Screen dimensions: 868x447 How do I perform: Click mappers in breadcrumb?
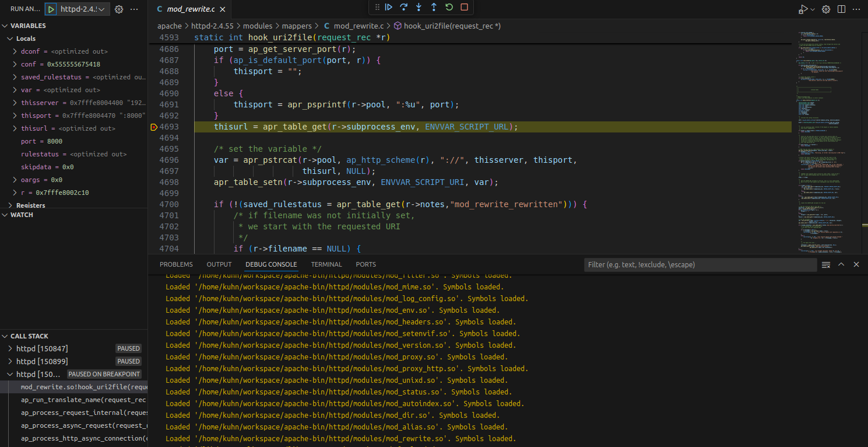click(x=297, y=26)
